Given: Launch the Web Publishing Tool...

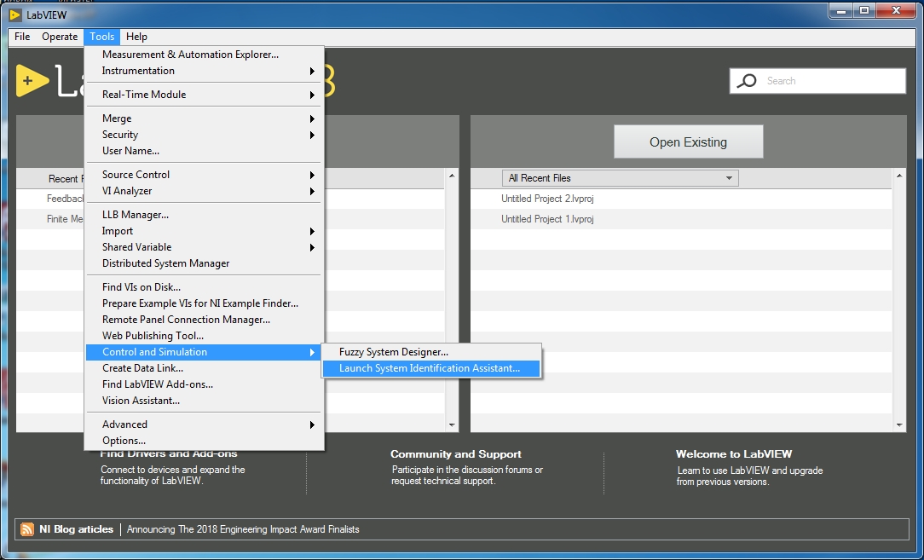Looking at the screenshot, I should (x=204, y=336).
